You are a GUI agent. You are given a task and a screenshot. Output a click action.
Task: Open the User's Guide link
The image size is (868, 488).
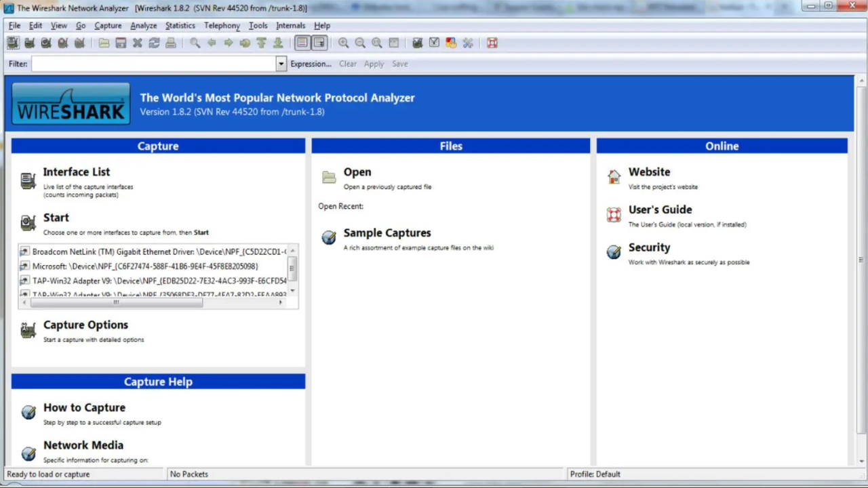tap(660, 210)
